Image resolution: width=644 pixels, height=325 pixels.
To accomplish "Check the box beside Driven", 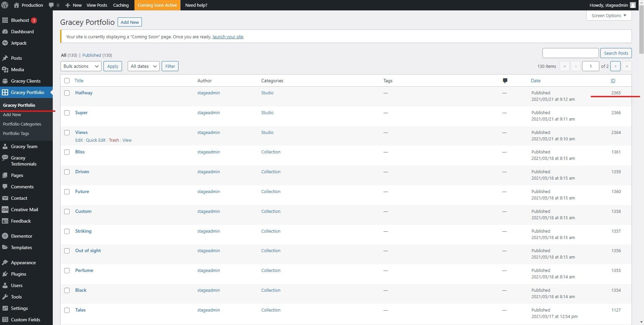I will tap(67, 172).
